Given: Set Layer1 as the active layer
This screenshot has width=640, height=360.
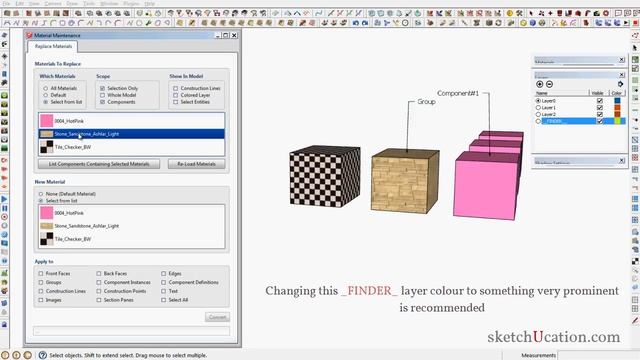Looking at the screenshot, I should pos(538,108).
